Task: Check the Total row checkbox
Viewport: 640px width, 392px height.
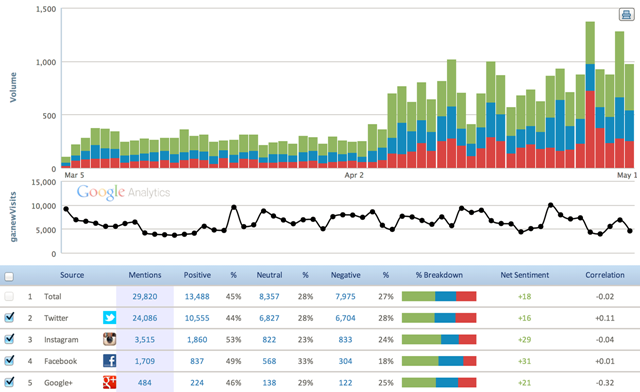Action: (x=9, y=296)
